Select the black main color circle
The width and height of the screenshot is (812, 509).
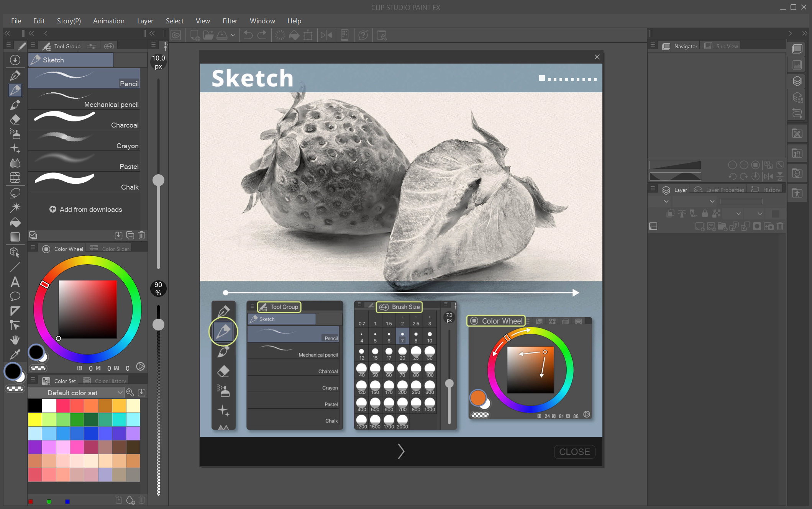13,372
